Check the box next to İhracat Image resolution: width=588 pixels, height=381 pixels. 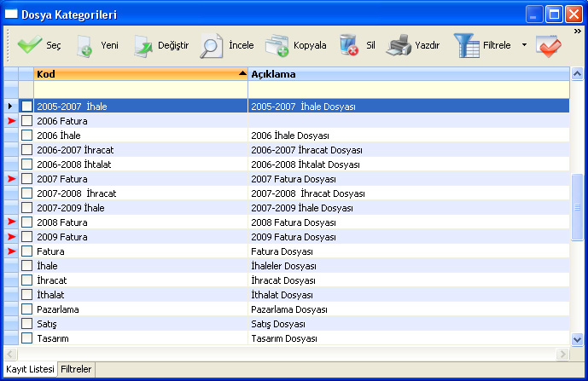tap(26, 280)
